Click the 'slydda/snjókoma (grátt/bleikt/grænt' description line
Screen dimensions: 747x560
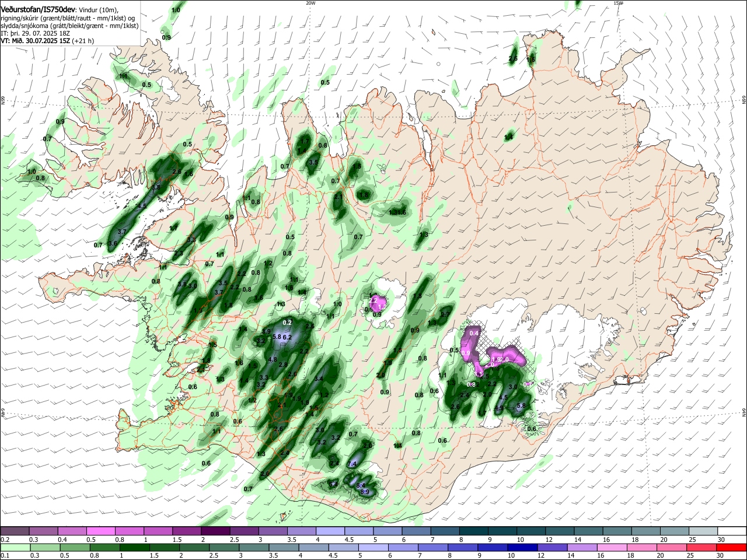click(x=69, y=26)
